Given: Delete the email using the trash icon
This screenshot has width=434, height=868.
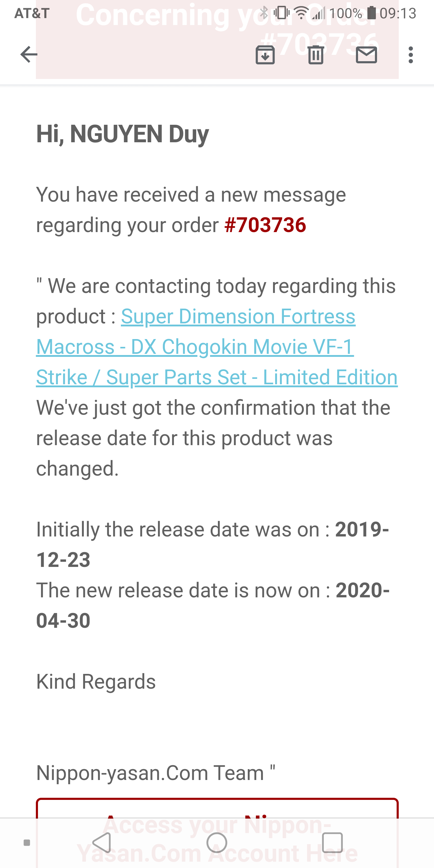Looking at the screenshot, I should pos(316,55).
